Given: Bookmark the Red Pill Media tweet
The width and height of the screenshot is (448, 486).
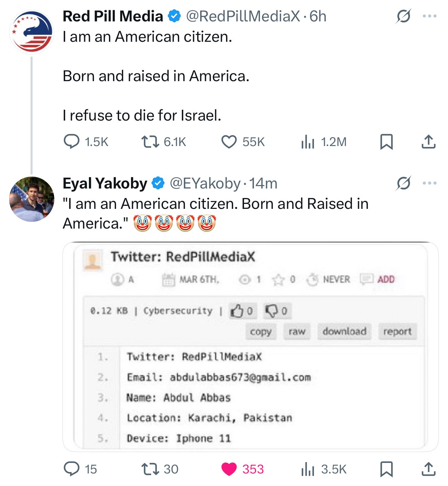Looking at the screenshot, I should 386,142.
